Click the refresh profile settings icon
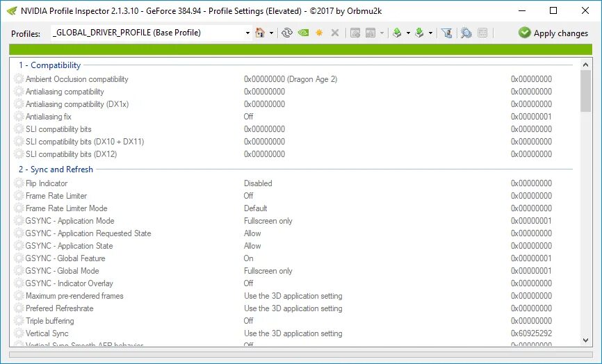 (x=287, y=33)
